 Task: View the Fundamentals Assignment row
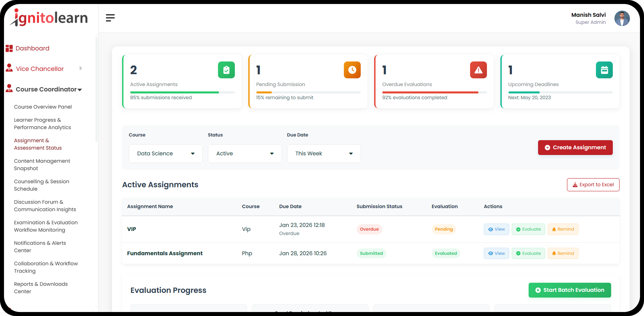(x=496, y=253)
